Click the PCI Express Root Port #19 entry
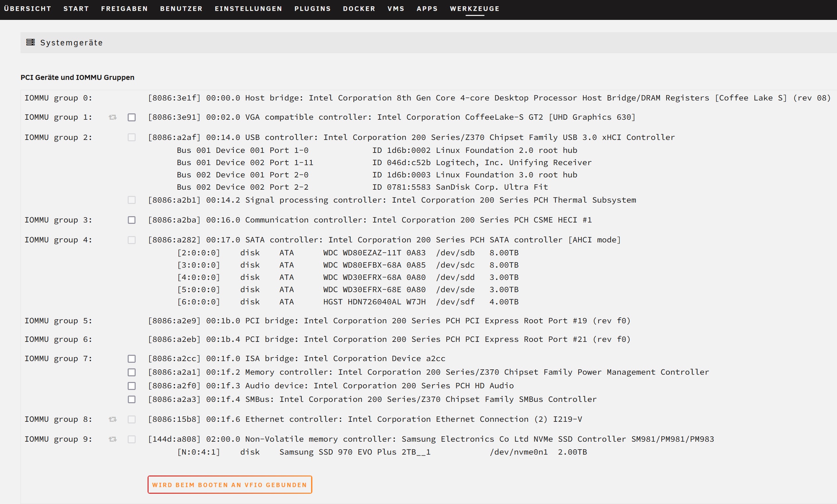The image size is (837, 504). pyautogui.click(x=389, y=321)
